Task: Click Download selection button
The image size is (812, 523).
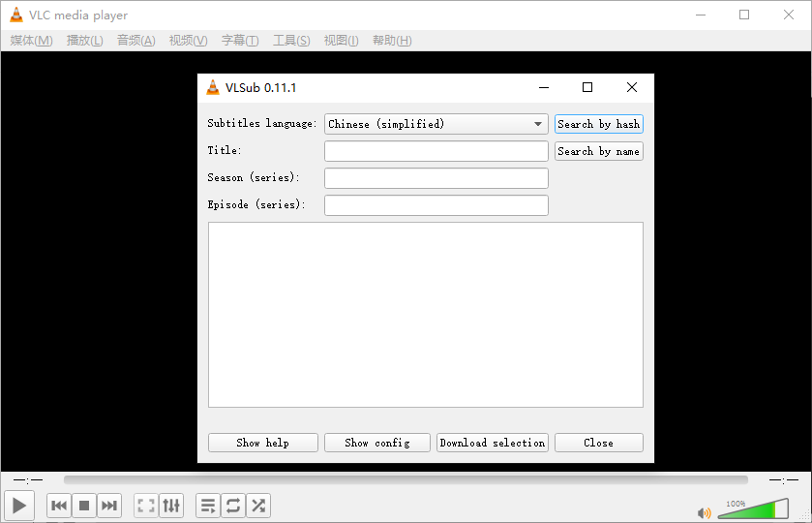Action: [492, 443]
